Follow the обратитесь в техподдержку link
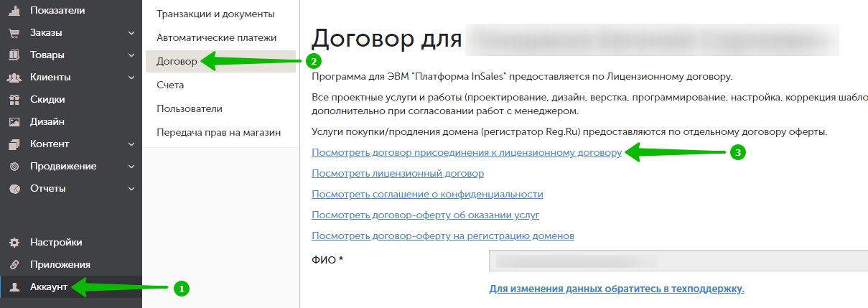 pyautogui.click(x=616, y=289)
